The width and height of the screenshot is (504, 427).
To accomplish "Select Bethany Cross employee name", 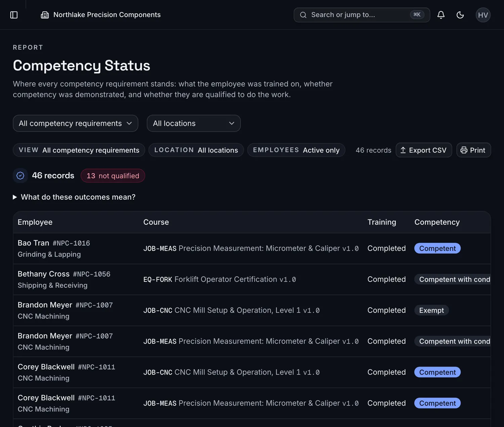I will (x=44, y=274).
